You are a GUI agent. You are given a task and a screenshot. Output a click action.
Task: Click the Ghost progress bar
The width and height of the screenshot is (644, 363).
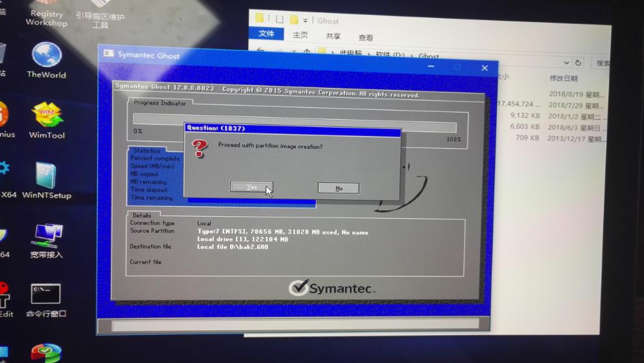(x=295, y=122)
